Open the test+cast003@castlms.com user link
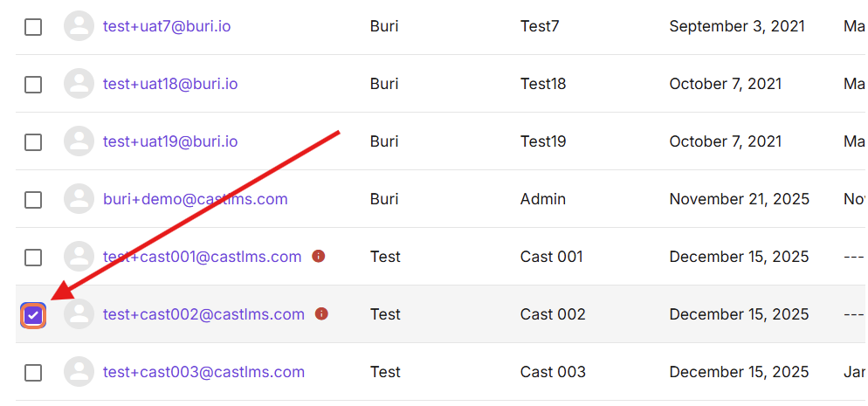 (203, 372)
